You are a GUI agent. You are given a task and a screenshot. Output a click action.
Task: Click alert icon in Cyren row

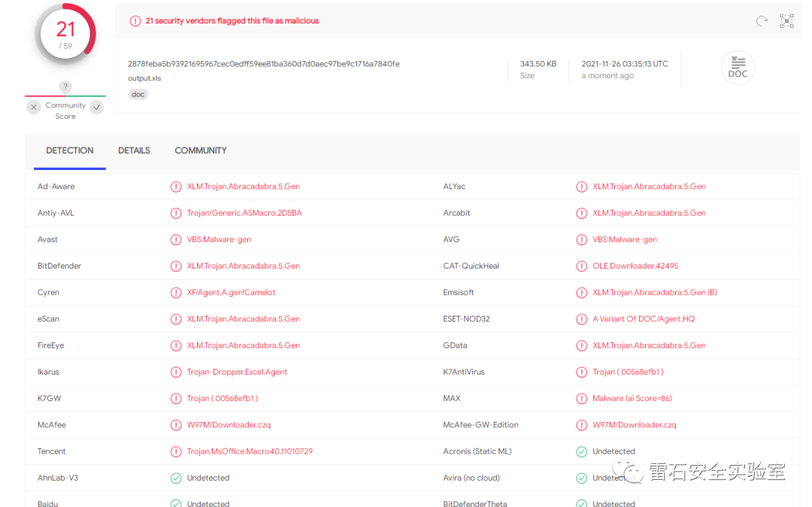click(176, 293)
